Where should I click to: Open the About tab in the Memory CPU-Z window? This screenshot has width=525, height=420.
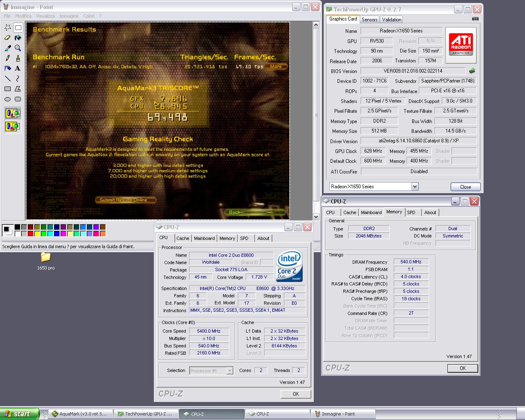click(x=430, y=212)
